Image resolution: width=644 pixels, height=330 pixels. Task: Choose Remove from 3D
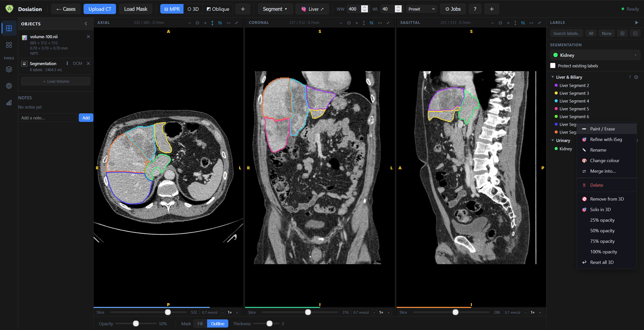pos(607,199)
